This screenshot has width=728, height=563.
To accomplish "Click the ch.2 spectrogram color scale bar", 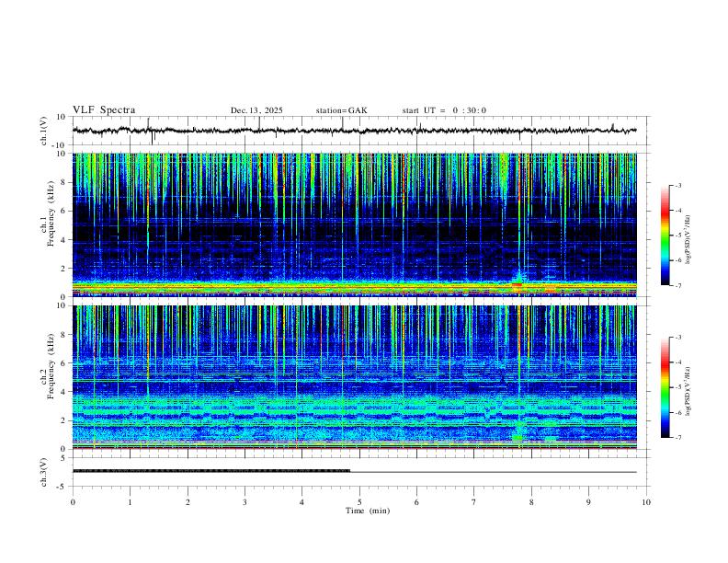I will pos(665,387).
